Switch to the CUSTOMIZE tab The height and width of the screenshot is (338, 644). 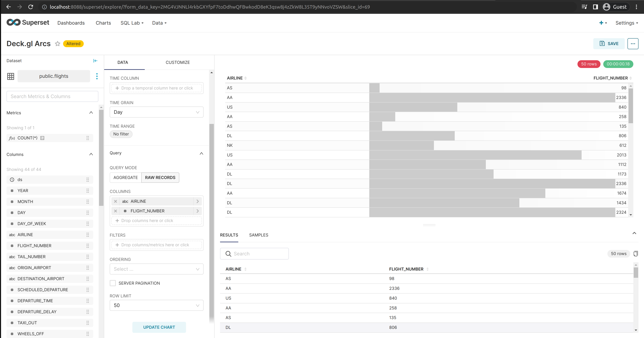tap(177, 62)
